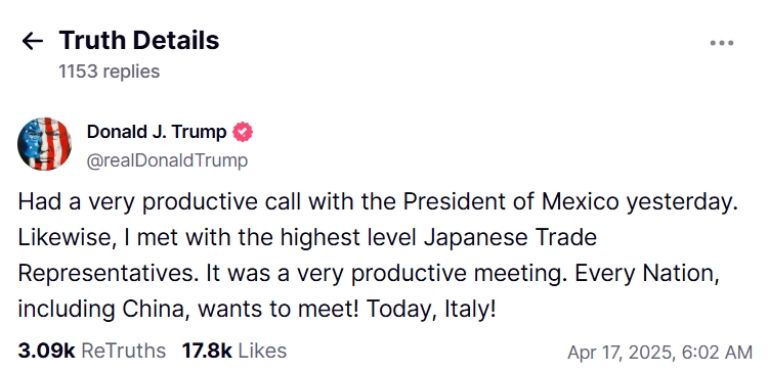
Task: Click the Apr 17, 2025, 6:02 AM timestamp
Action: pos(659,352)
